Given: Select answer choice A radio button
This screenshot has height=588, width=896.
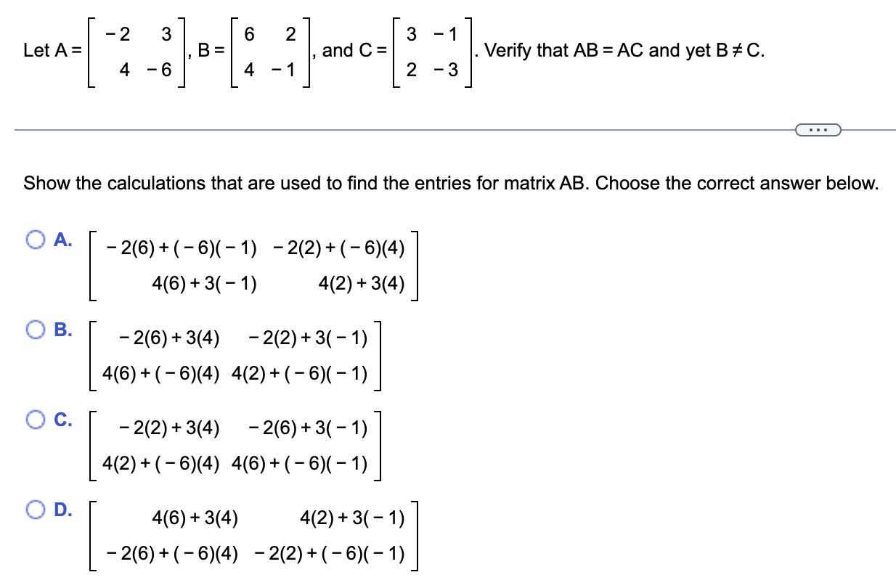Looking at the screenshot, I should tap(34, 240).
